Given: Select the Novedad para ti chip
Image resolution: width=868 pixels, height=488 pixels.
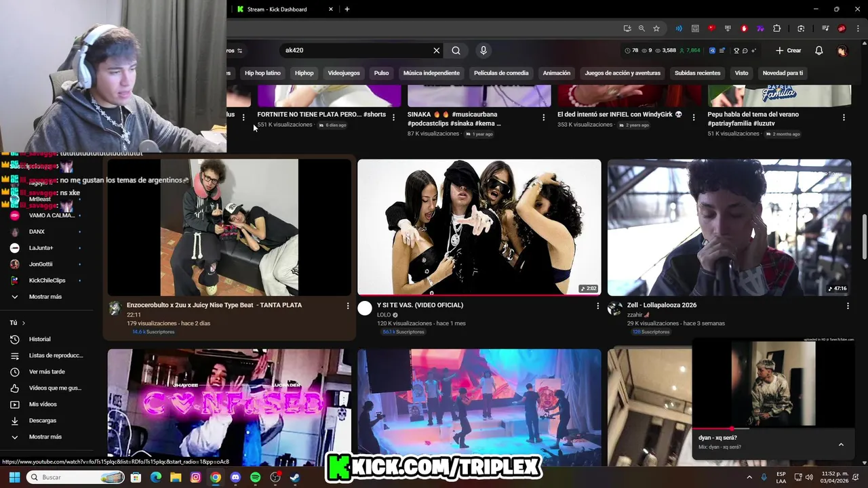Looking at the screenshot, I should (x=783, y=73).
